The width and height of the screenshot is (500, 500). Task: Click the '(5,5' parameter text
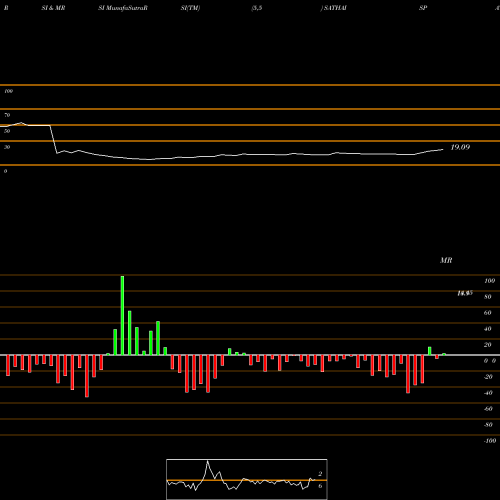pos(257,8)
